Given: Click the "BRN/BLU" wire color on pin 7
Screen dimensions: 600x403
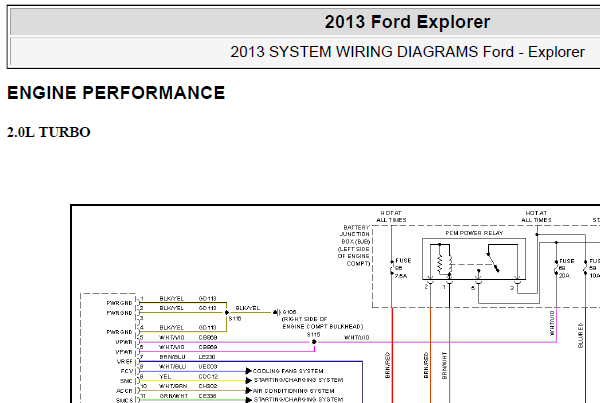Looking at the screenshot, I should pos(172,357).
